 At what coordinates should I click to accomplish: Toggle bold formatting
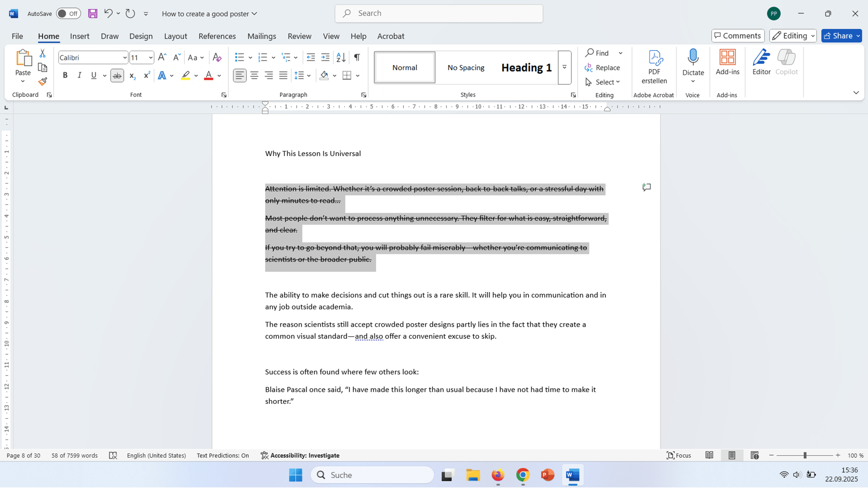click(x=65, y=76)
